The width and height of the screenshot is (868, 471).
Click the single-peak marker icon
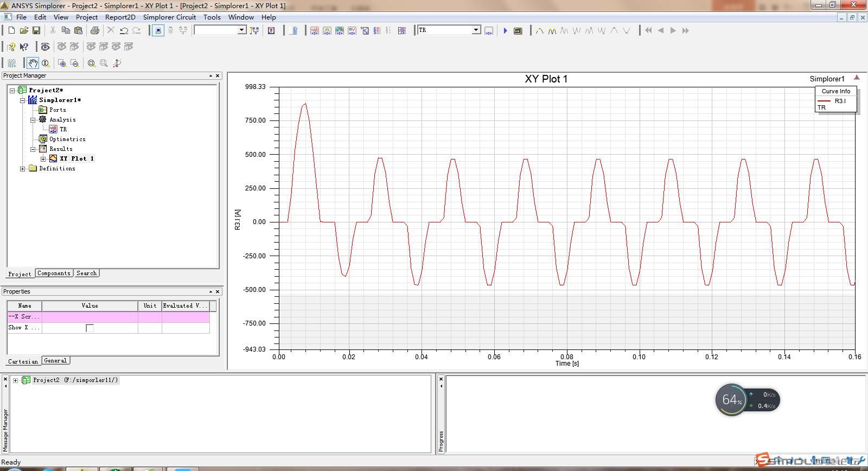(x=539, y=30)
